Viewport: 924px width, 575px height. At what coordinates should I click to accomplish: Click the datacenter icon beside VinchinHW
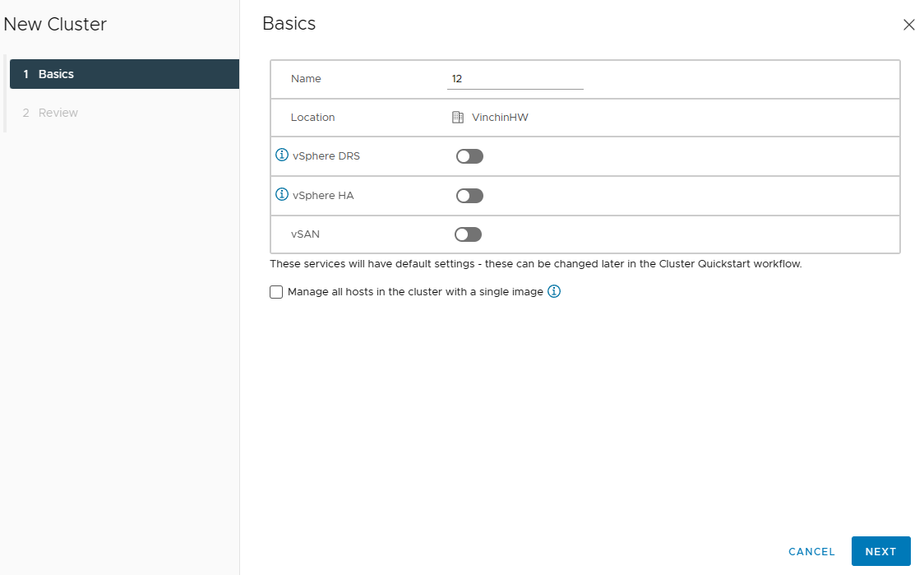pos(458,118)
